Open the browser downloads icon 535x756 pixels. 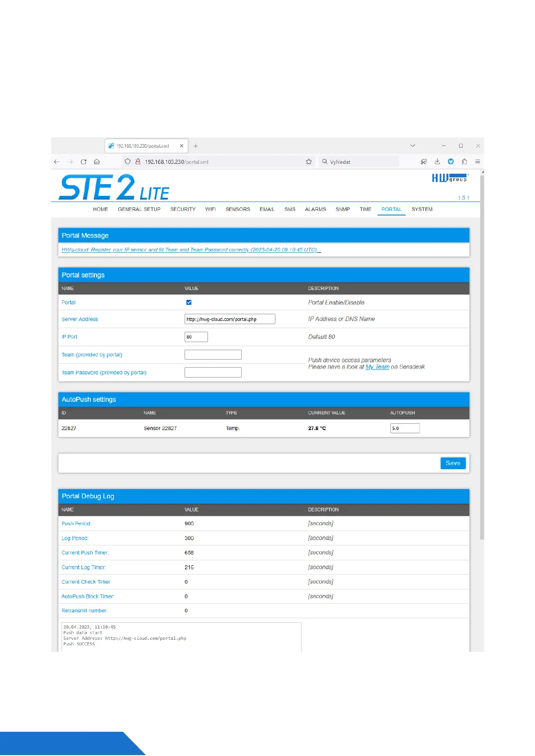click(x=437, y=162)
